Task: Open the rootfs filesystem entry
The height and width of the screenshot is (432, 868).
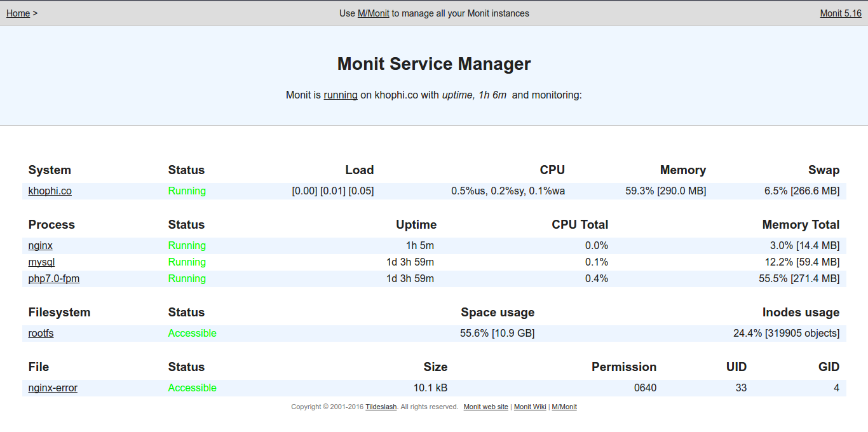Action: (41, 334)
